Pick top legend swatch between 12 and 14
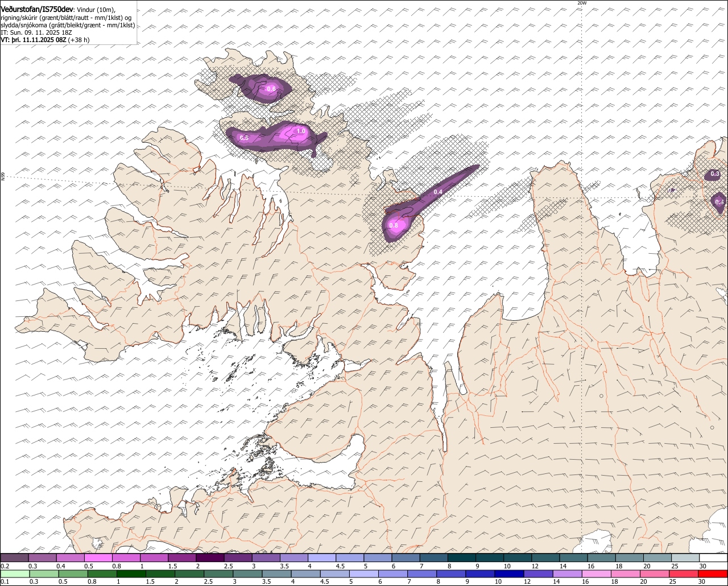 coord(546,558)
